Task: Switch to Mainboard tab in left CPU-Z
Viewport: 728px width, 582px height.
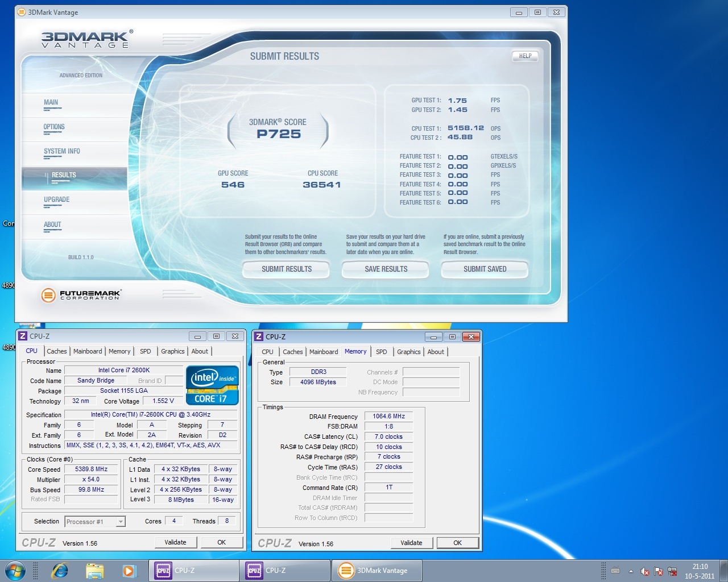Action: click(x=88, y=351)
